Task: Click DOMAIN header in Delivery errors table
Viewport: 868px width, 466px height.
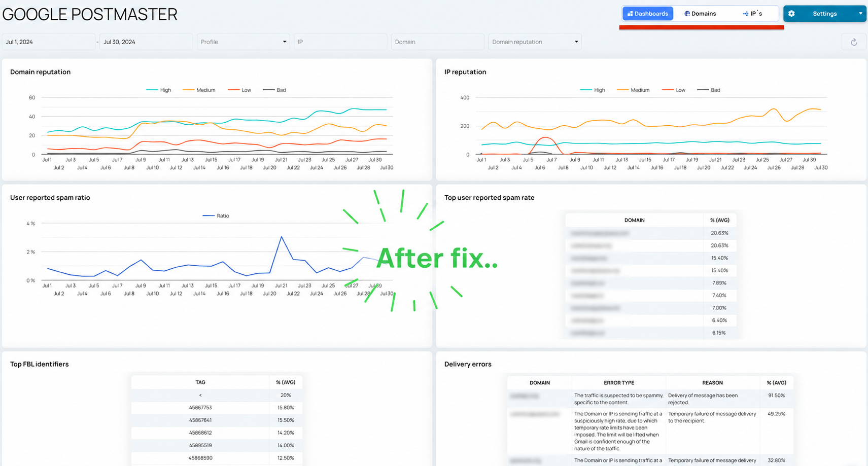Action: click(540, 383)
